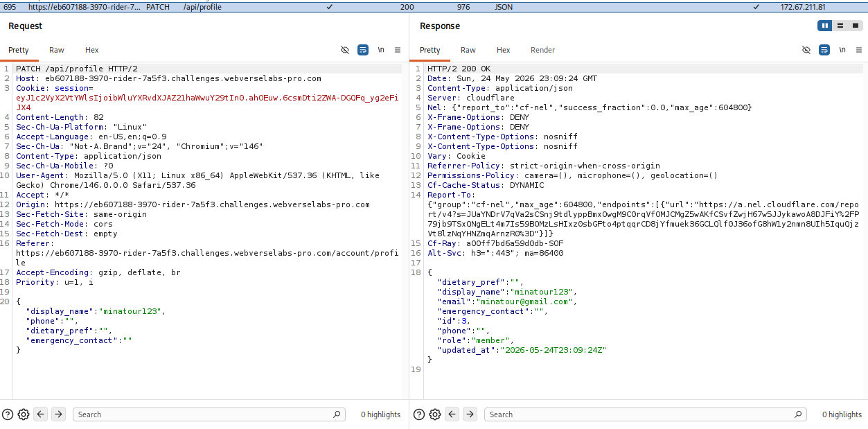This screenshot has height=429, width=868.
Task: Open the Response editor hamburger options menu
Action: click(x=859, y=50)
